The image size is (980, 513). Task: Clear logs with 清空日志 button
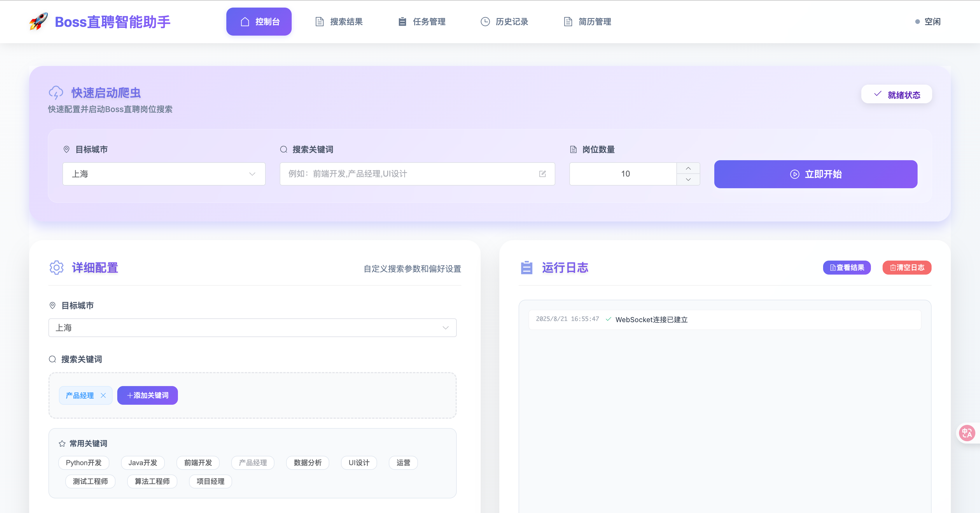[907, 268]
